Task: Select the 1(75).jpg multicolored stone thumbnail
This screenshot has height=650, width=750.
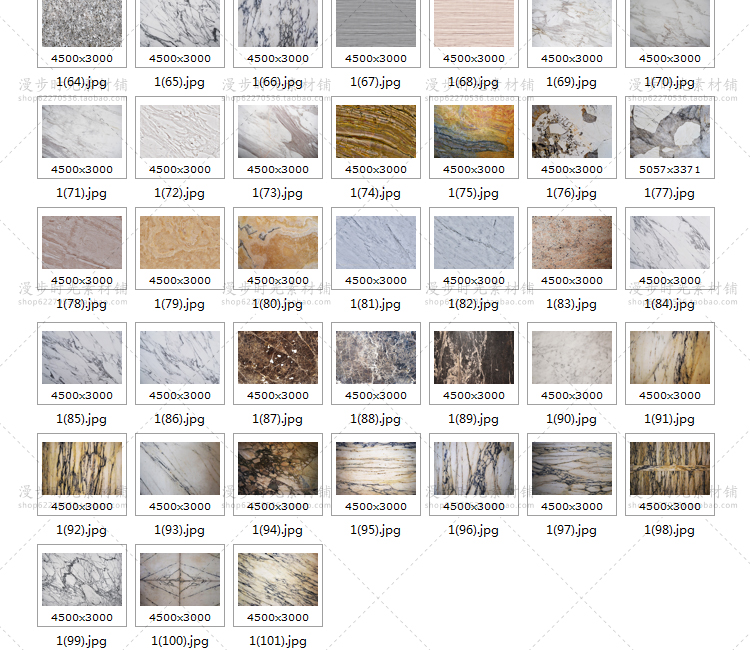Action: pyautogui.click(x=474, y=132)
